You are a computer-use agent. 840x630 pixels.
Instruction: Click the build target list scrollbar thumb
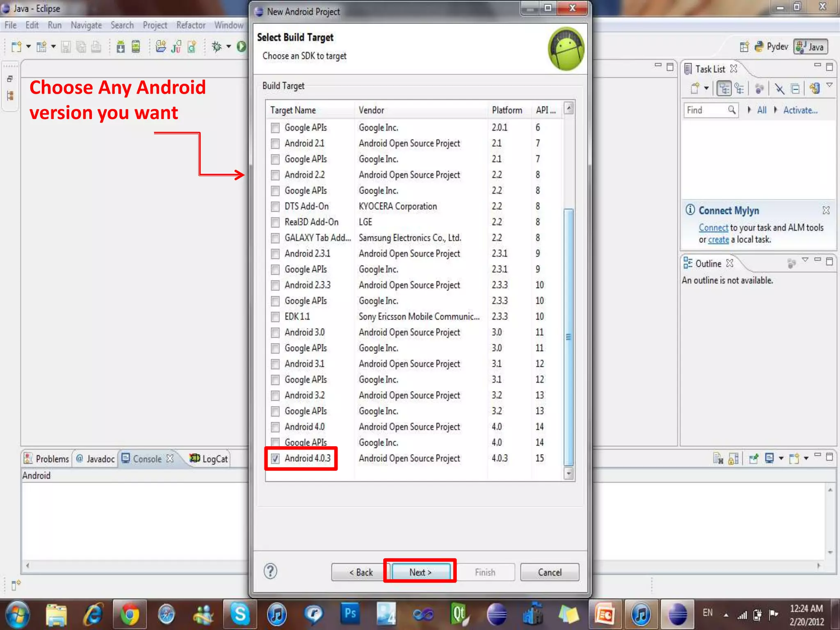click(x=568, y=336)
